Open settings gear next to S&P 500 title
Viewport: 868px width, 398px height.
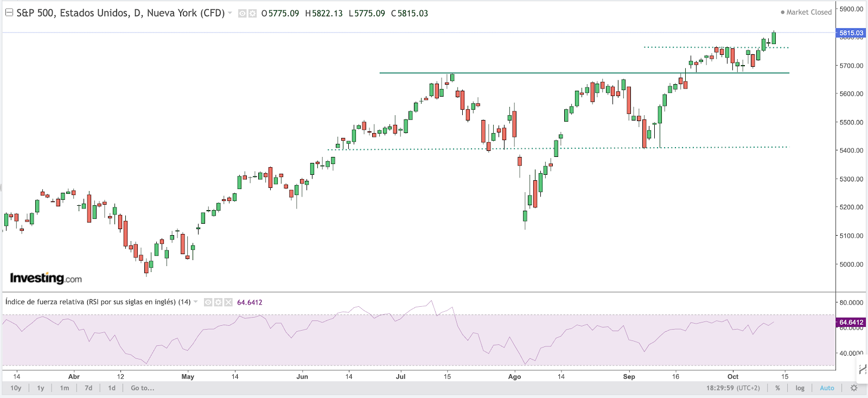click(x=252, y=14)
